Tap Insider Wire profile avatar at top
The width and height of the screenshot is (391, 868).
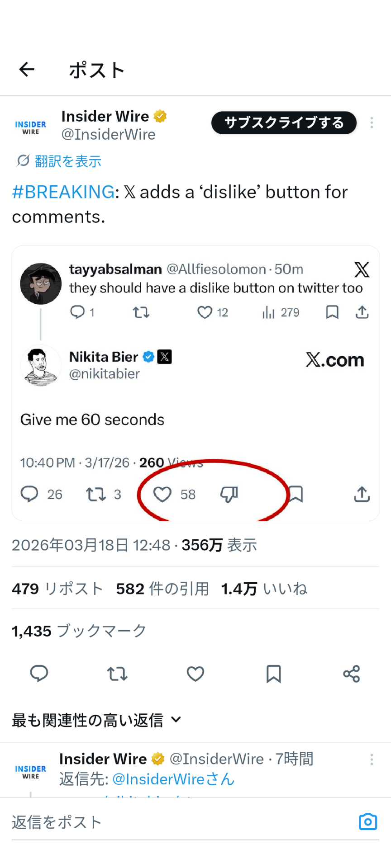(31, 127)
